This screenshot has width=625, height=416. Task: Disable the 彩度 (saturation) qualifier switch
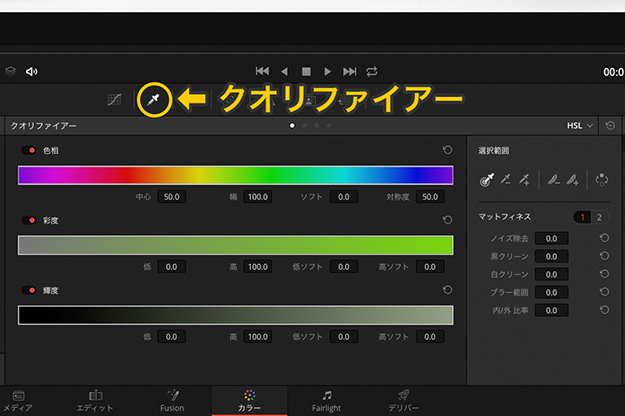(28, 220)
